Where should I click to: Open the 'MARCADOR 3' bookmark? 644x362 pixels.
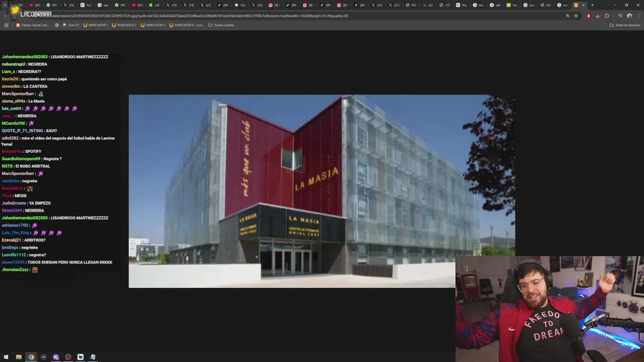pyautogui.click(x=153, y=25)
